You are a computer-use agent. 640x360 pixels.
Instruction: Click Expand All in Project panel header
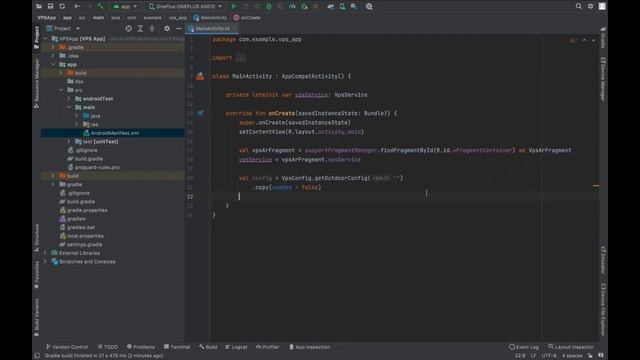(x=140, y=28)
